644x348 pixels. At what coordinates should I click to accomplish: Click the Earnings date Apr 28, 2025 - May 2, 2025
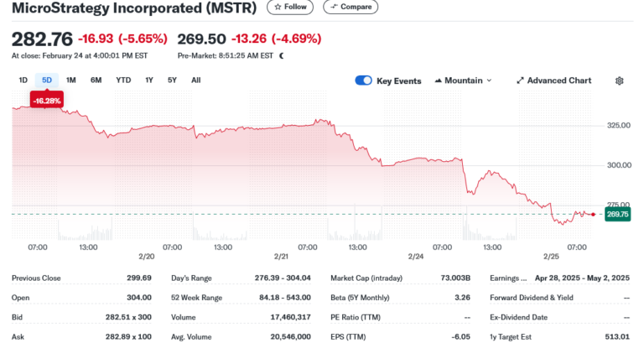pos(582,278)
